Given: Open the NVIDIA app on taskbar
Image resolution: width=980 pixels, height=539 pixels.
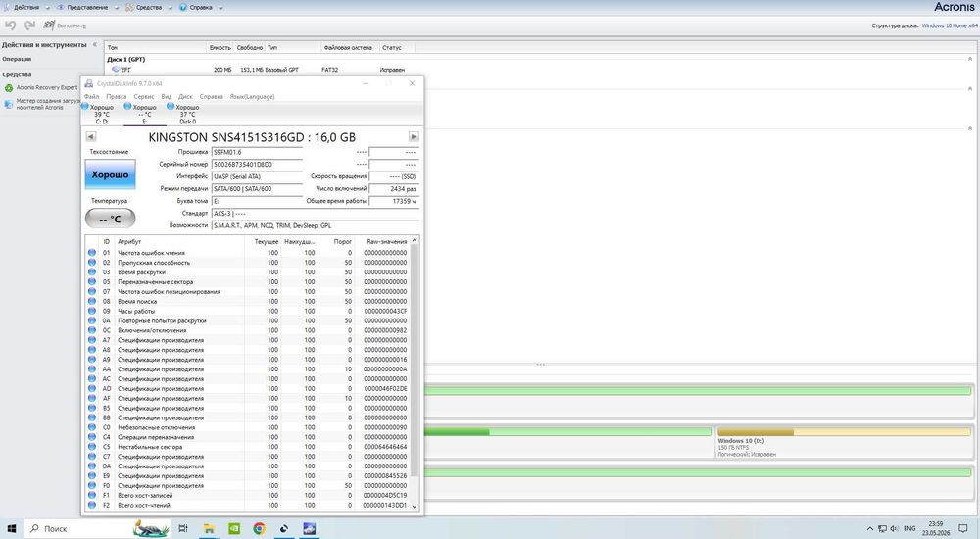Looking at the screenshot, I should [234, 528].
